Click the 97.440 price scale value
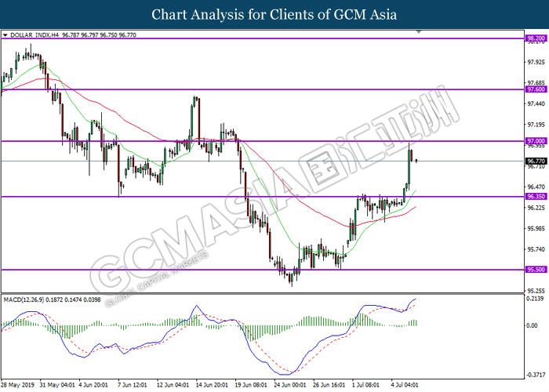The width and height of the screenshot is (549, 392). tap(536, 104)
